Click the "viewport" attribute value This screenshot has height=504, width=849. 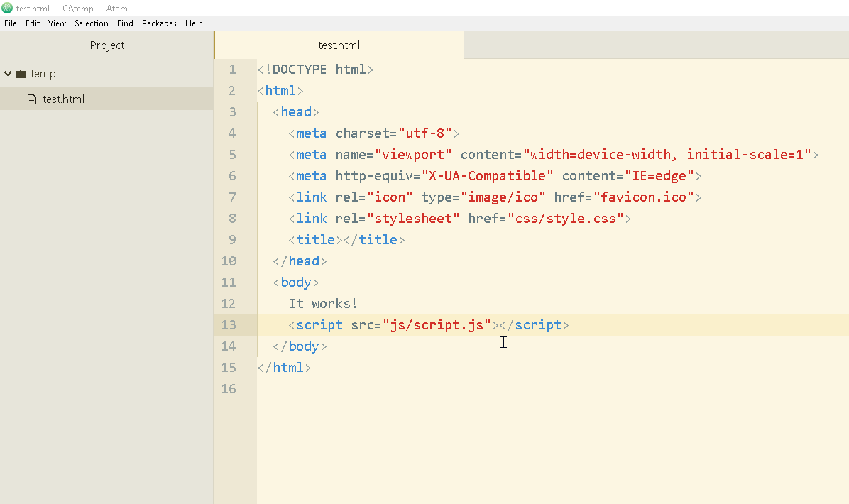pos(413,154)
